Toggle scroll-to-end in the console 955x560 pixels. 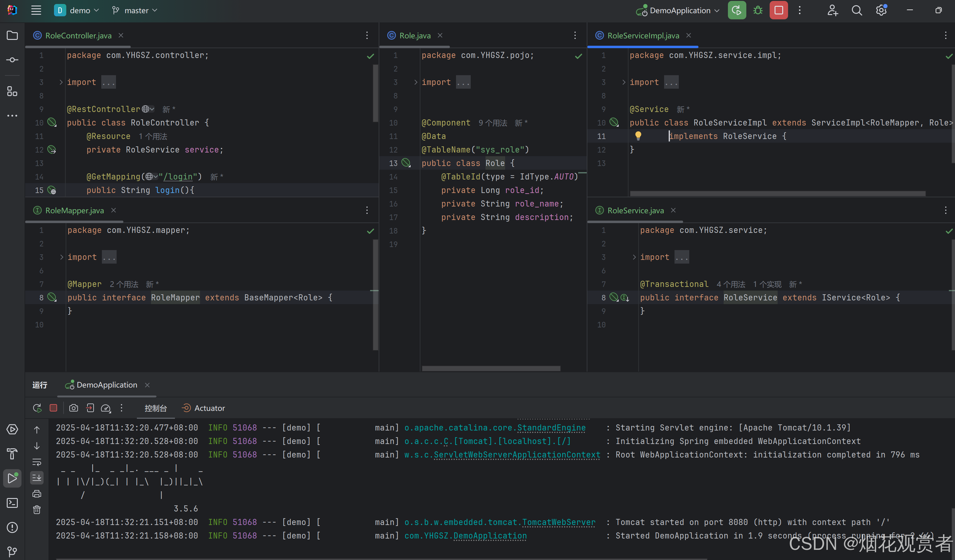point(37,478)
